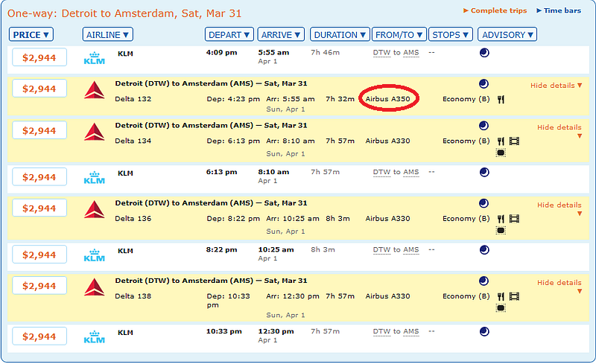Select $2,944 price for Delta 132
Viewport: 596px width, 364px height.
point(39,89)
